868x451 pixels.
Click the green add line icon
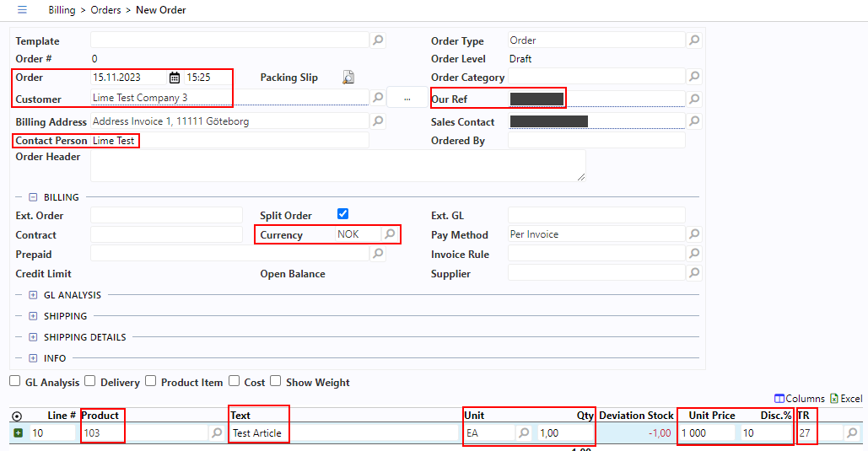click(18, 433)
